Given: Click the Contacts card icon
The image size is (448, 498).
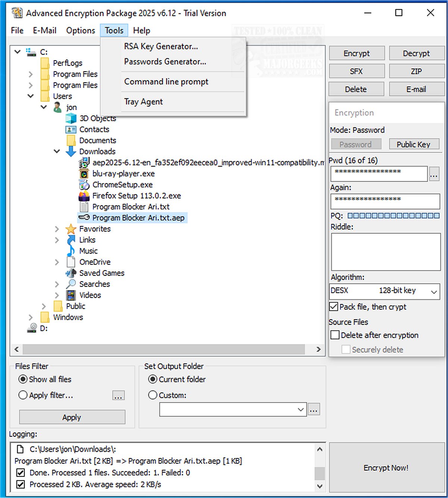Looking at the screenshot, I should [71, 130].
